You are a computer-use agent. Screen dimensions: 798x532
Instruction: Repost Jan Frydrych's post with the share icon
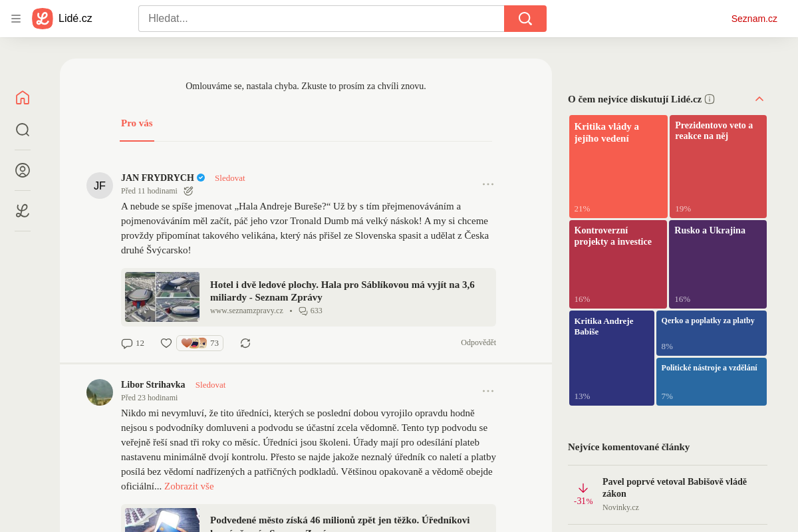click(245, 343)
